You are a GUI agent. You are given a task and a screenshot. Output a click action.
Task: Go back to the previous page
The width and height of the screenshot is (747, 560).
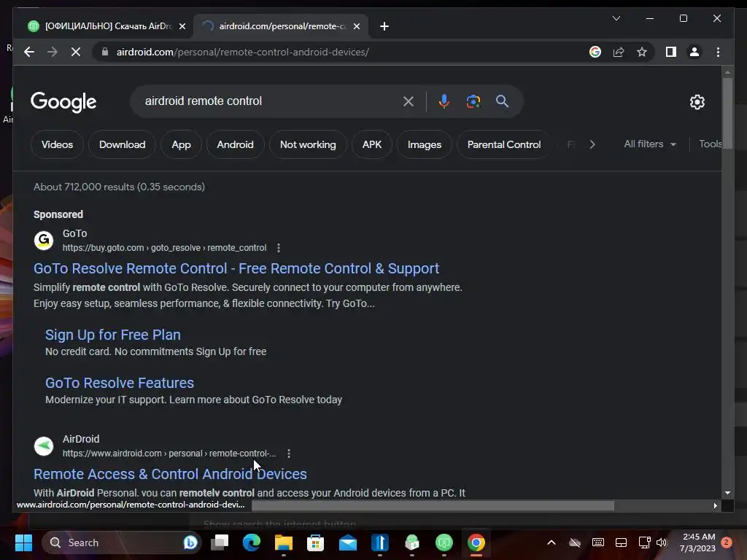(29, 52)
